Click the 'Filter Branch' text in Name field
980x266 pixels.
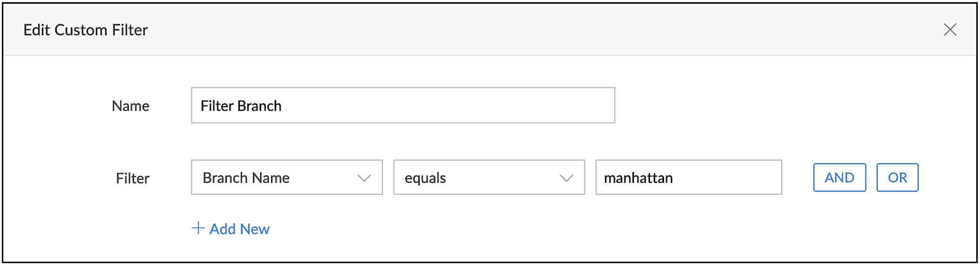pos(241,106)
